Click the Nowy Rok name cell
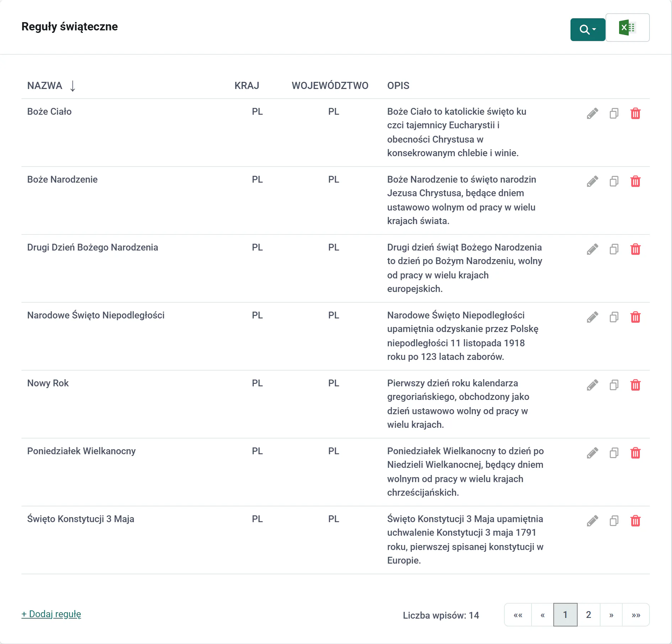The height and width of the screenshot is (644, 672). point(48,383)
